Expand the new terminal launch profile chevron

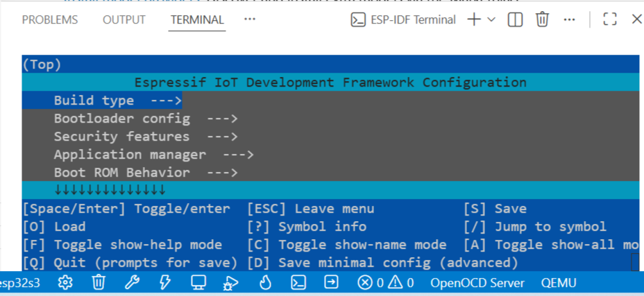pos(491,19)
